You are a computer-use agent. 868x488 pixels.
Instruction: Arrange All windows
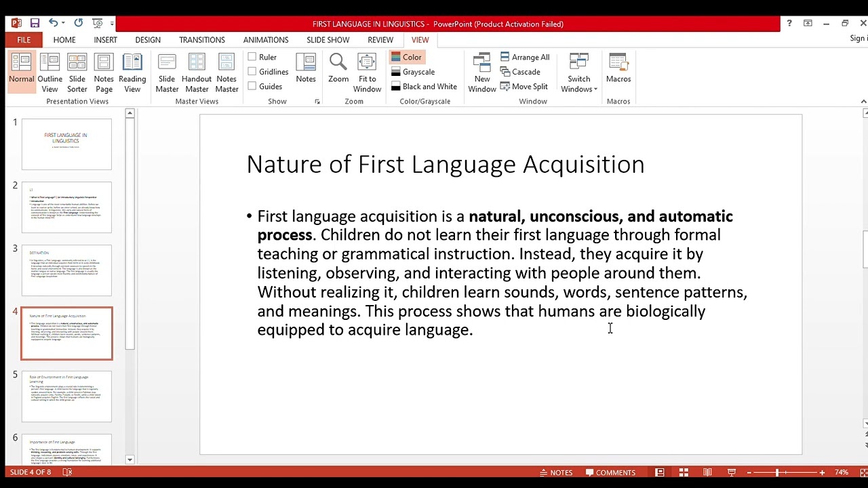coord(525,57)
